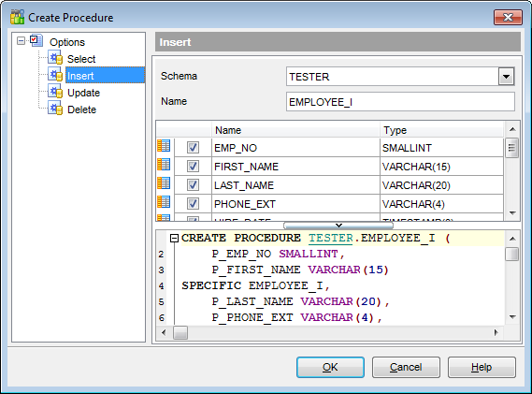Click the Cancel button
This screenshot has height=394, width=532.
coord(406,367)
